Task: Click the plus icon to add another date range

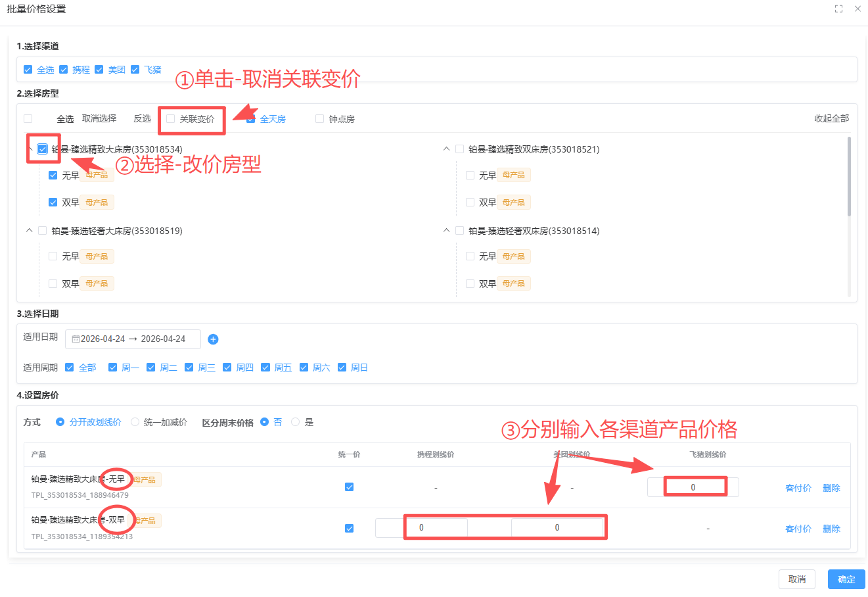Action: pos(213,339)
